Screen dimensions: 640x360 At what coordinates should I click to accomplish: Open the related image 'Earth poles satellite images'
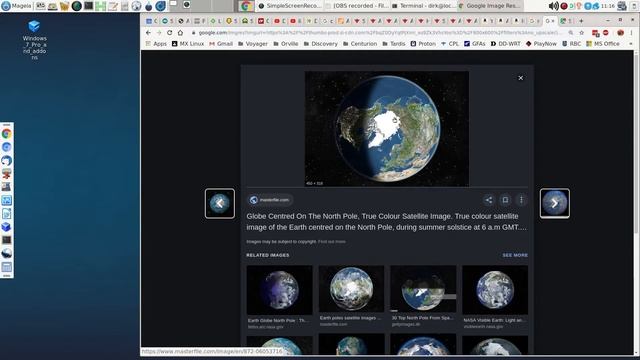click(x=351, y=296)
